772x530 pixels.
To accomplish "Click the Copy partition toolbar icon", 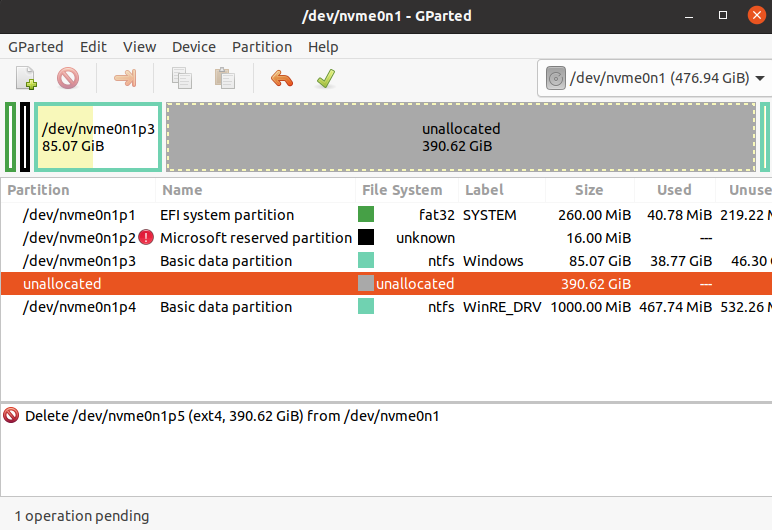I will point(182,78).
